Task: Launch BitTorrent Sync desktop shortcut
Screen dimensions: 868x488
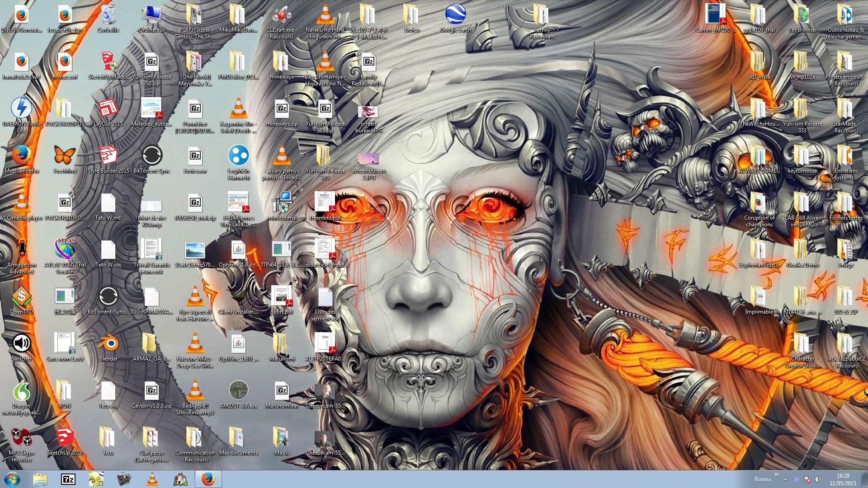Action: 151,159
